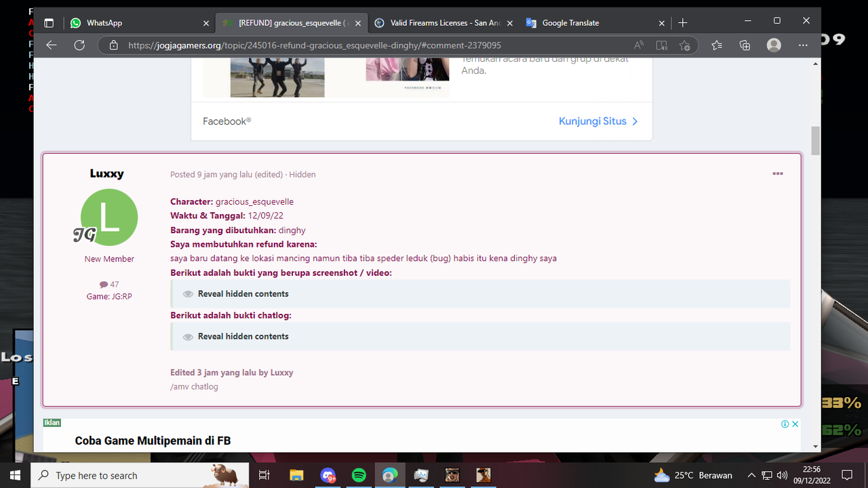Open Luxxy's profile name link
This screenshot has height=488, width=868.
coord(107,174)
